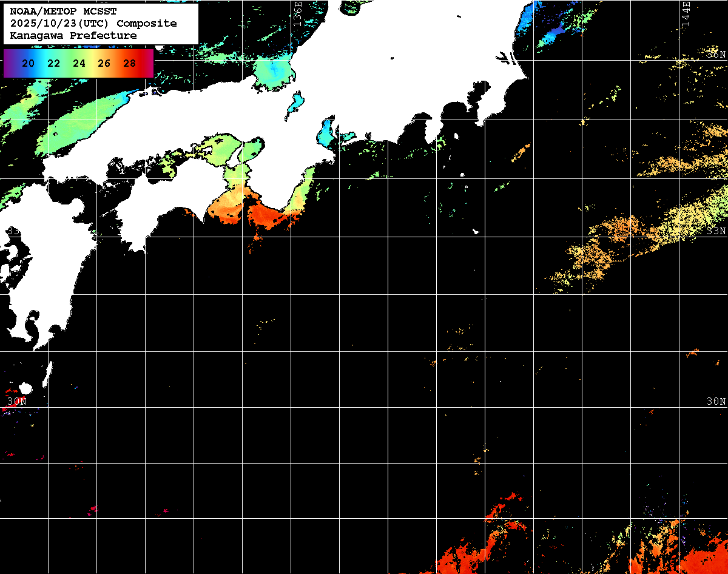The height and width of the screenshot is (574, 728).
Task: Click the 26 value on the color scale
Action: [104, 63]
